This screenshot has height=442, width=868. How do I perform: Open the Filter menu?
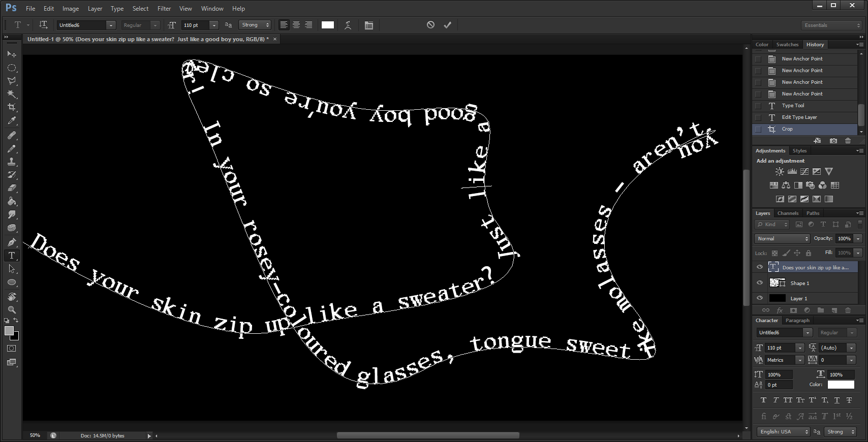(x=164, y=9)
